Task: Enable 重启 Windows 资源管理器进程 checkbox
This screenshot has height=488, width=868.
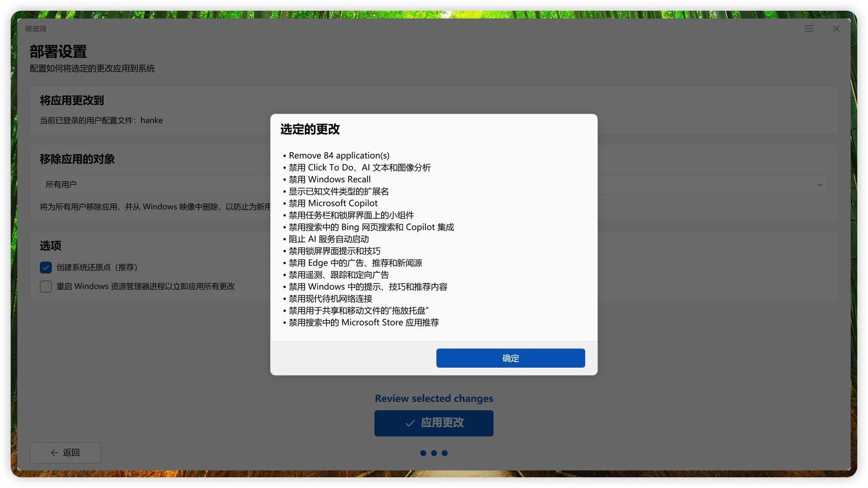Action: (x=46, y=286)
